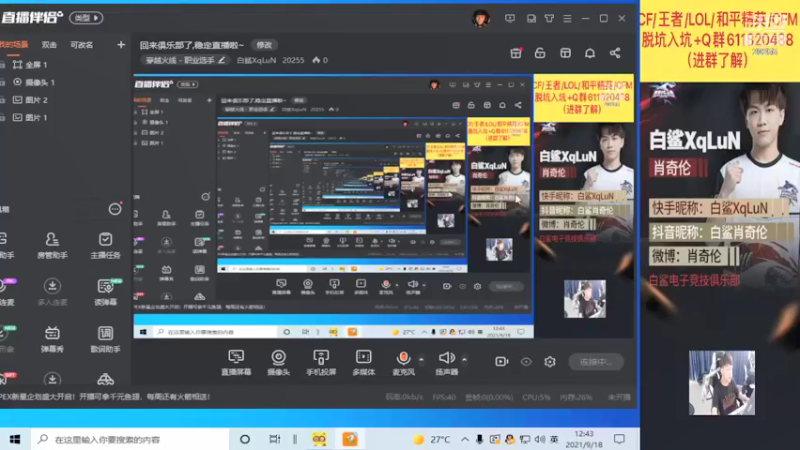
Task: Open the Windows notification center icon
Action: tap(619, 439)
